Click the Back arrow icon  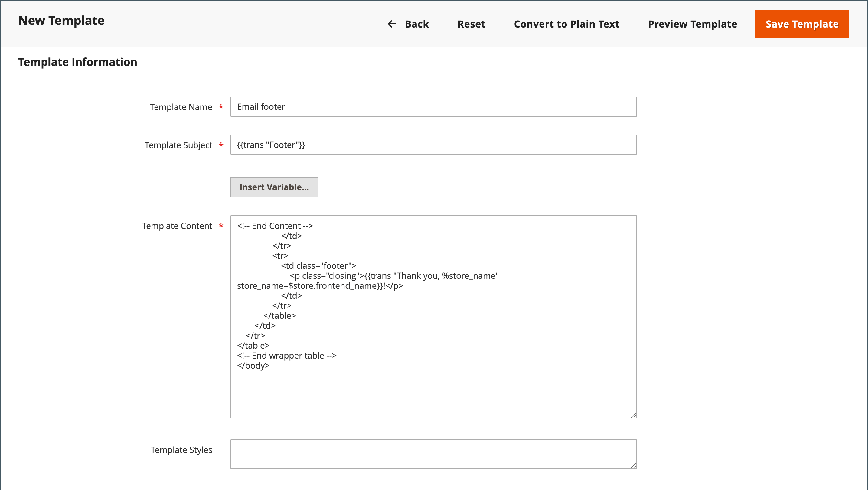tap(392, 24)
